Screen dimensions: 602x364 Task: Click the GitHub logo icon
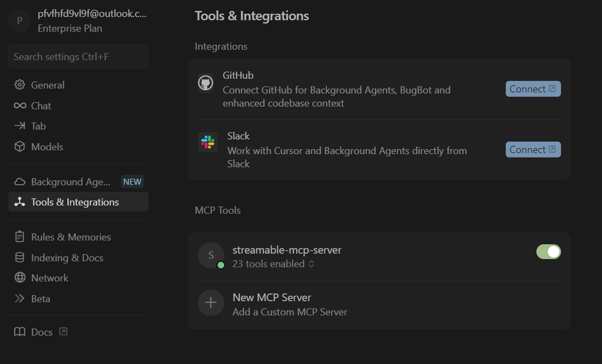206,83
